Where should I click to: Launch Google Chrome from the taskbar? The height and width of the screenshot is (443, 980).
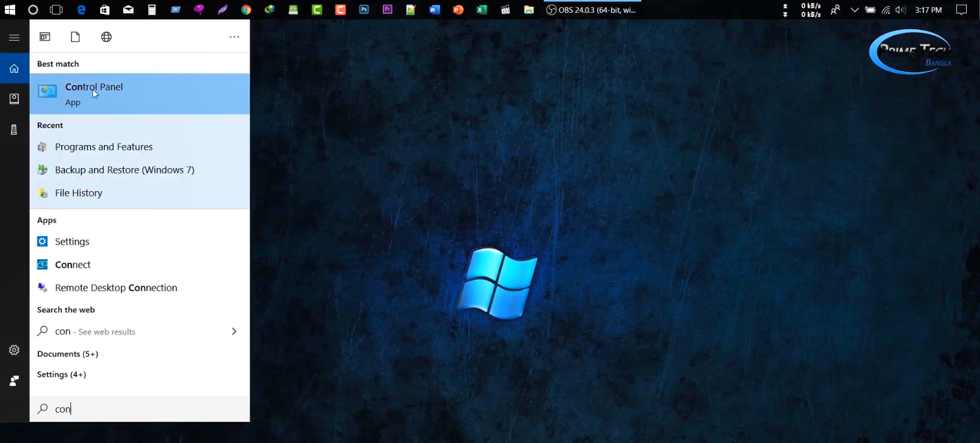246,10
